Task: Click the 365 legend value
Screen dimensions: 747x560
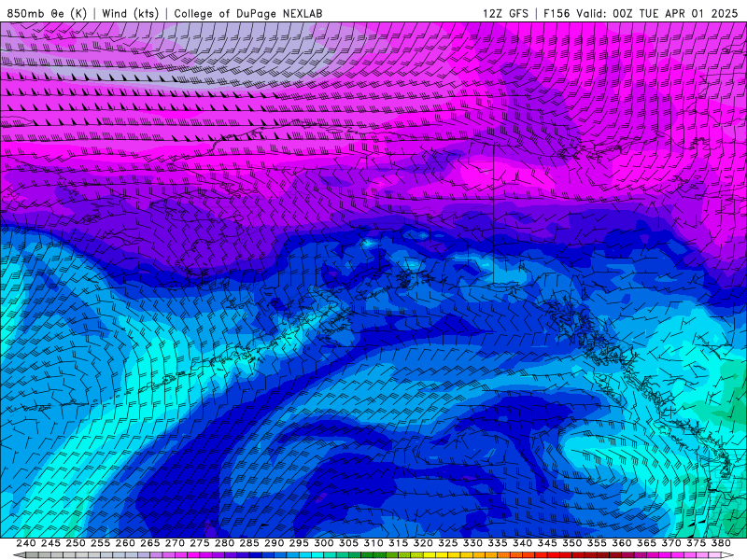Action: pyautogui.click(x=646, y=543)
